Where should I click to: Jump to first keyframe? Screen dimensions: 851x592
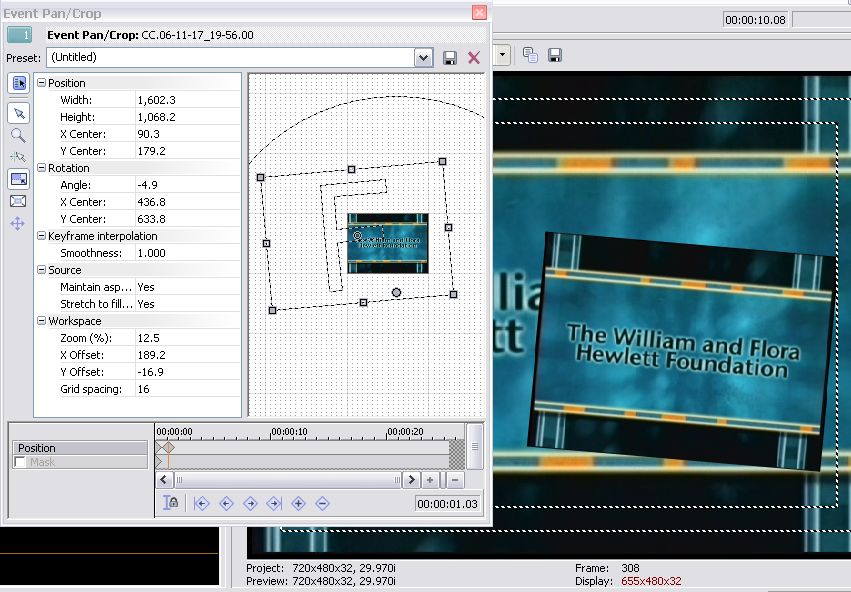(201, 504)
